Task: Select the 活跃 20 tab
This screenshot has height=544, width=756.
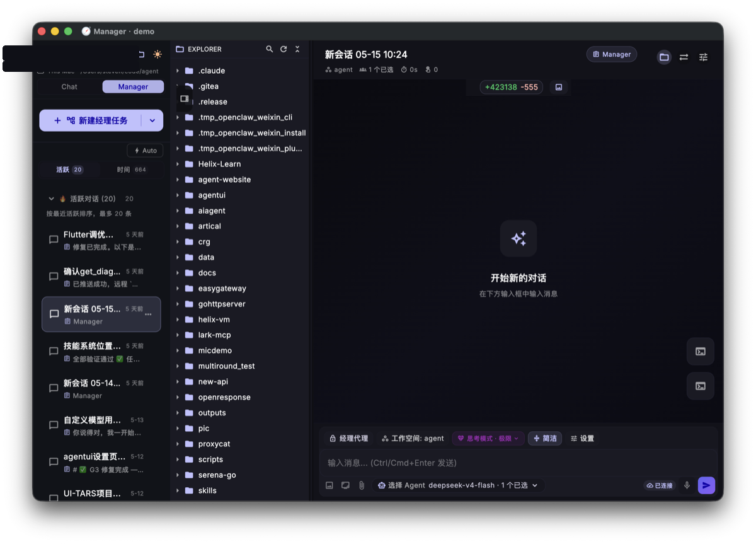Action: (69, 170)
